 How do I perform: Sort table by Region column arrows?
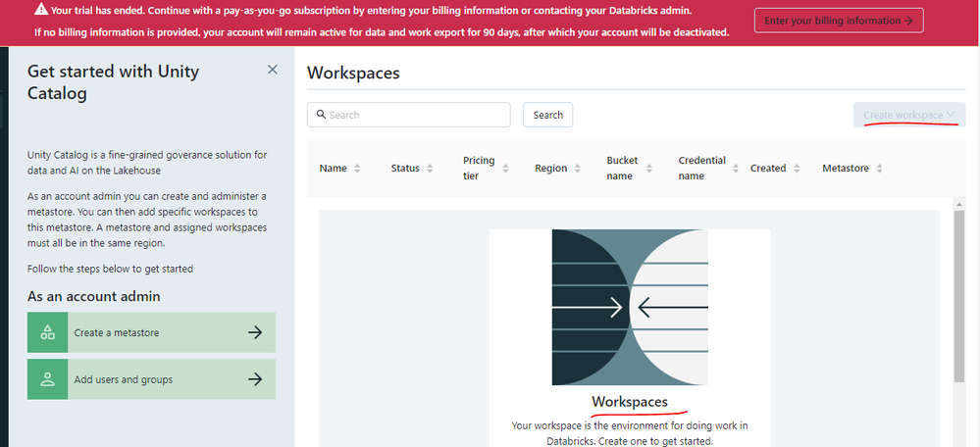578,169
